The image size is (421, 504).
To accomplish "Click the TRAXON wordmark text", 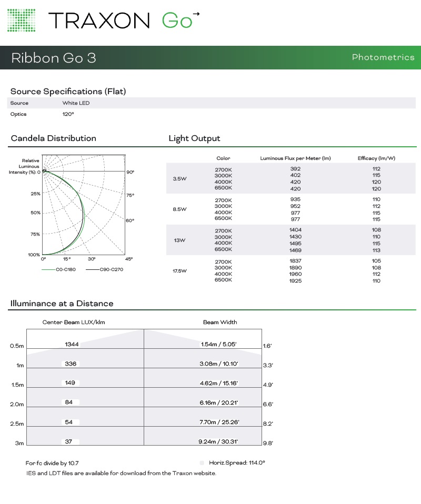I will click(99, 21).
